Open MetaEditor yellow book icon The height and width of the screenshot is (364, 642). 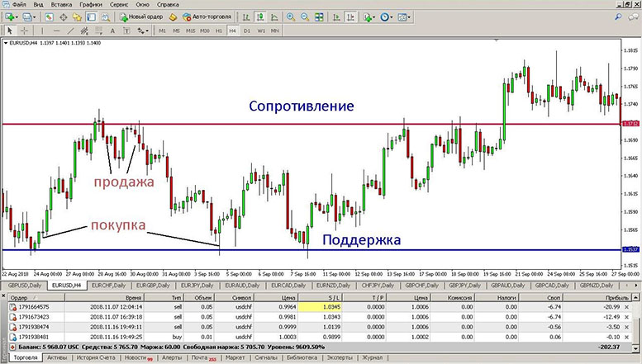click(174, 17)
